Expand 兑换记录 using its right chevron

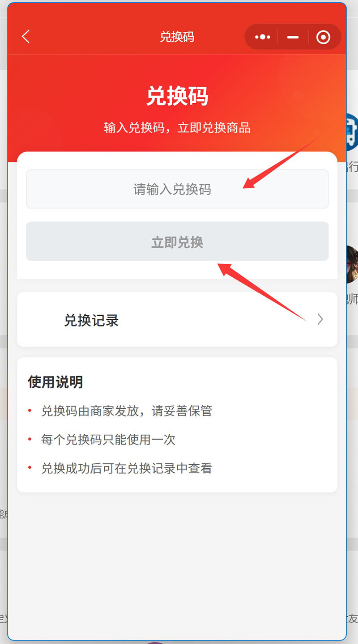320,319
